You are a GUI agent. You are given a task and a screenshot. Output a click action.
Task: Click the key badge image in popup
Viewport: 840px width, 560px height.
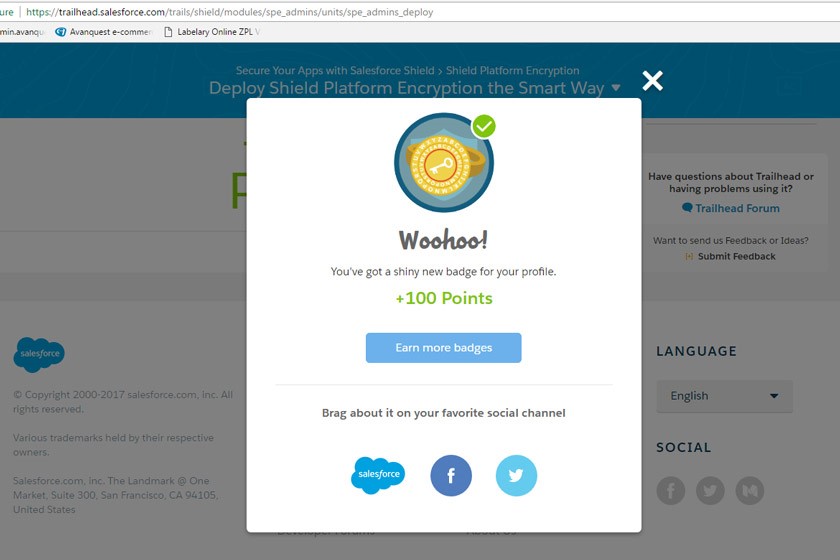click(444, 162)
